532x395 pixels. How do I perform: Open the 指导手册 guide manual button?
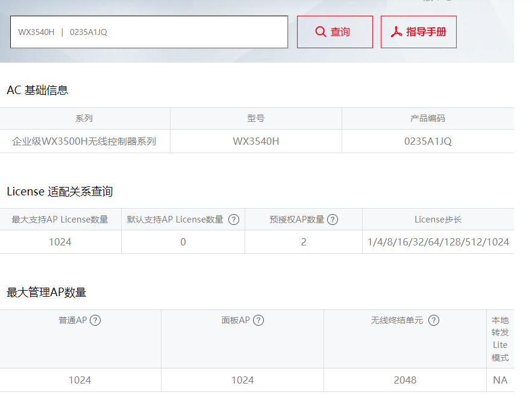tap(418, 32)
